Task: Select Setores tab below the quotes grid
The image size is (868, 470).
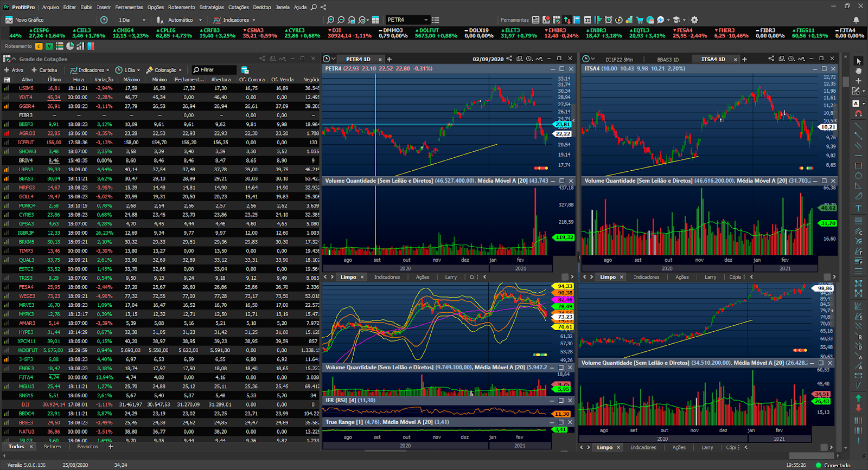Action: click(53, 447)
